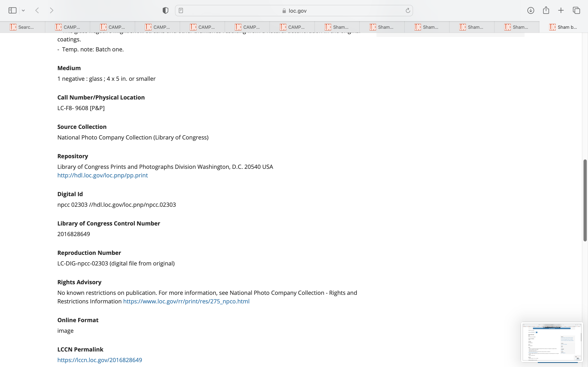Viewport: 588px width, 367px height.
Task: Show the tab overview icon
Action: [x=576, y=10]
